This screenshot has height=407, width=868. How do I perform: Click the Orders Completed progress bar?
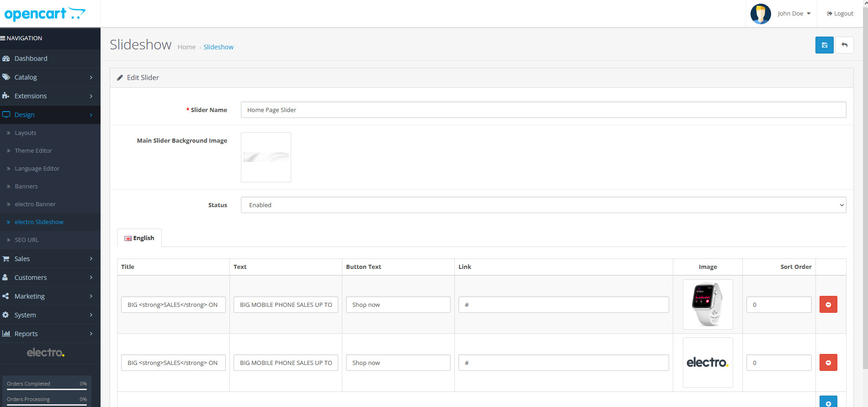pos(47,389)
